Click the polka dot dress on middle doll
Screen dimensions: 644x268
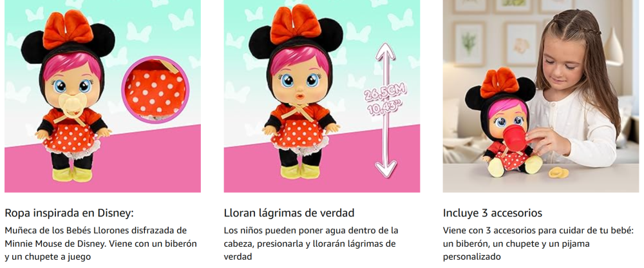(x=298, y=134)
